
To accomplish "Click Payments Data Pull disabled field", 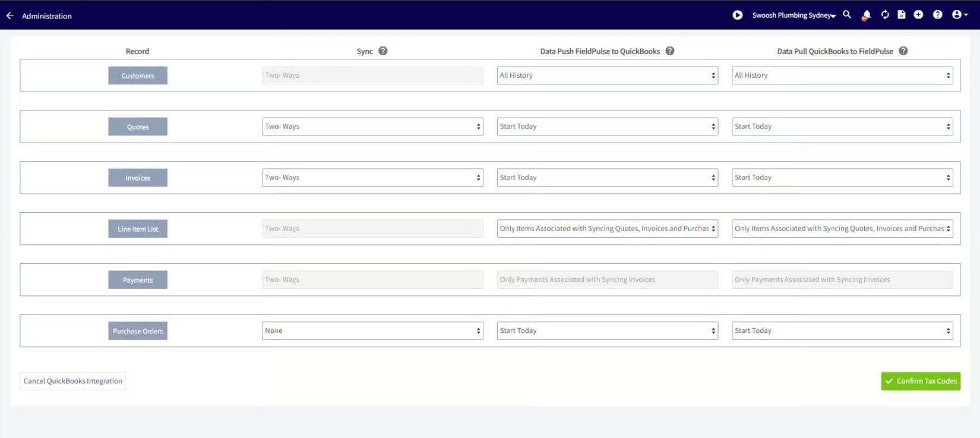I will 842,280.
